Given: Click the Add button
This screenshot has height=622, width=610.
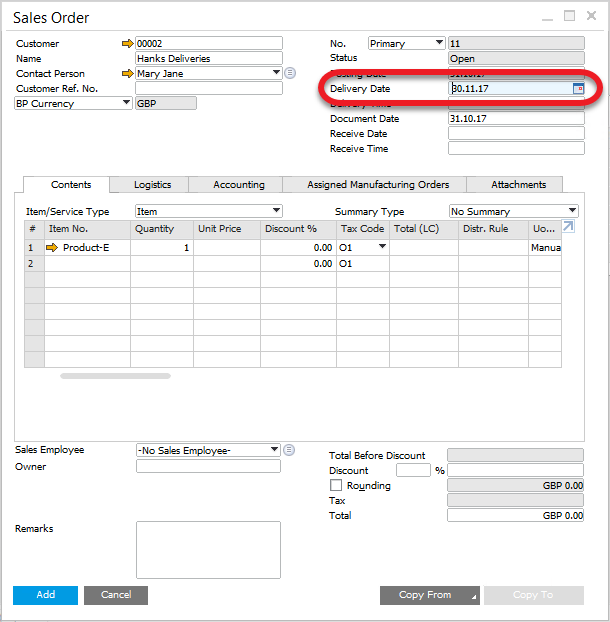Looking at the screenshot, I should tap(45, 595).
